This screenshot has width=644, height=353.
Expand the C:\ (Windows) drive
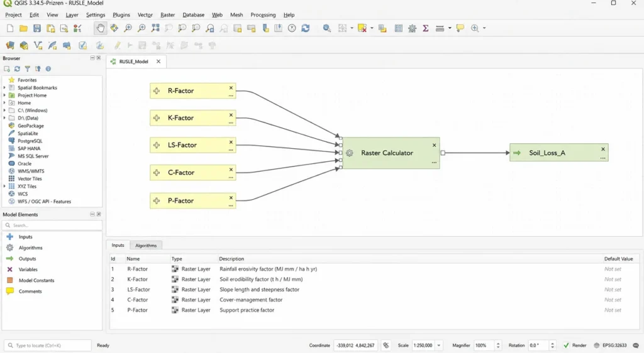[x=4, y=111]
